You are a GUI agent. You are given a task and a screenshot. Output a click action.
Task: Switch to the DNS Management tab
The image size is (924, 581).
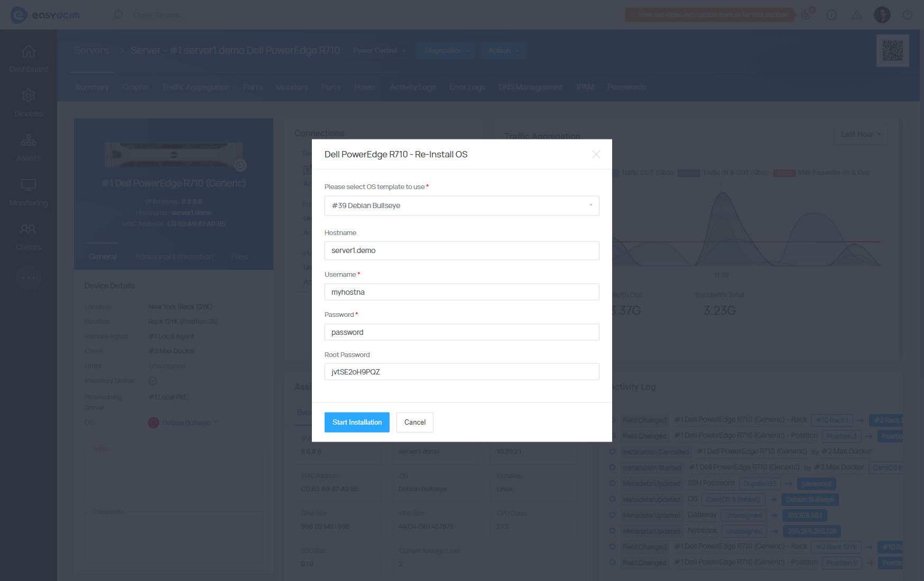pyautogui.click(x=531, y=87)
